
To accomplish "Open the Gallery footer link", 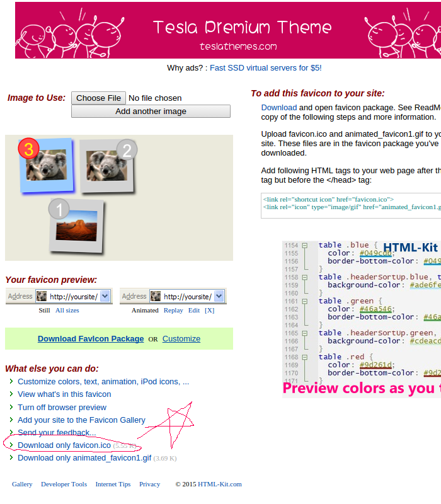I will point(22,484).
